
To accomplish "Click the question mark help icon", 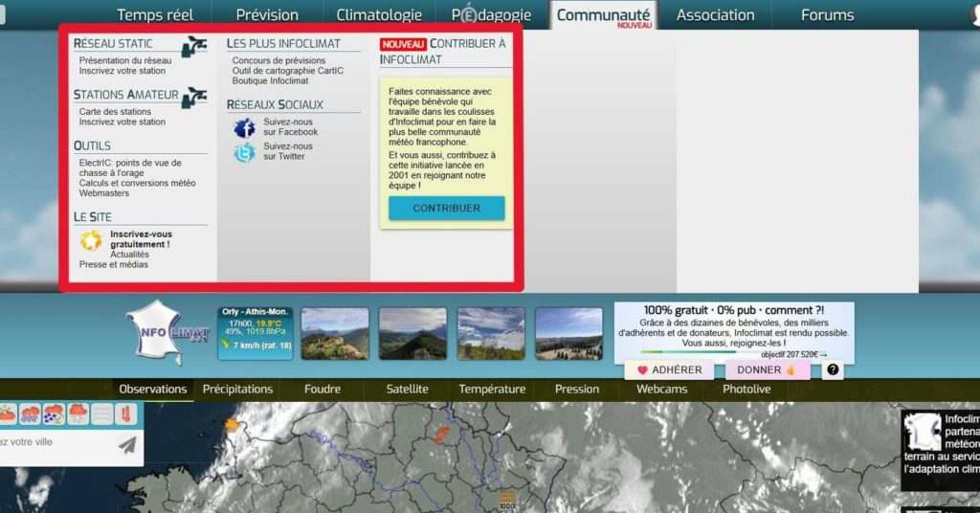I will pos(833,370).
